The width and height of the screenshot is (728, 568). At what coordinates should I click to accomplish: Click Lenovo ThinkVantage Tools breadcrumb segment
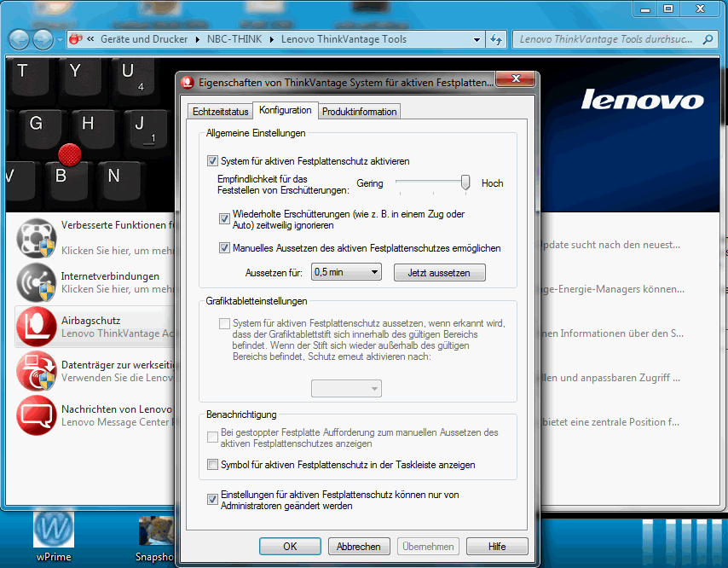(344, 39)
